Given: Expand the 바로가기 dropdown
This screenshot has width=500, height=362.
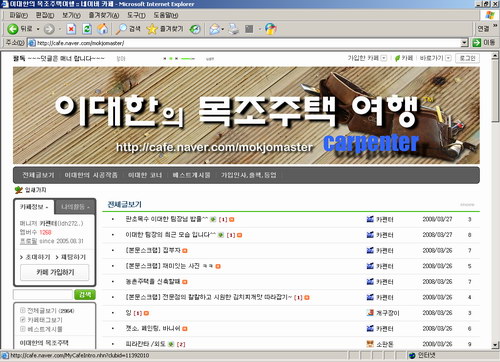Looking at the screenshot, I should click(x=448, y=58).
